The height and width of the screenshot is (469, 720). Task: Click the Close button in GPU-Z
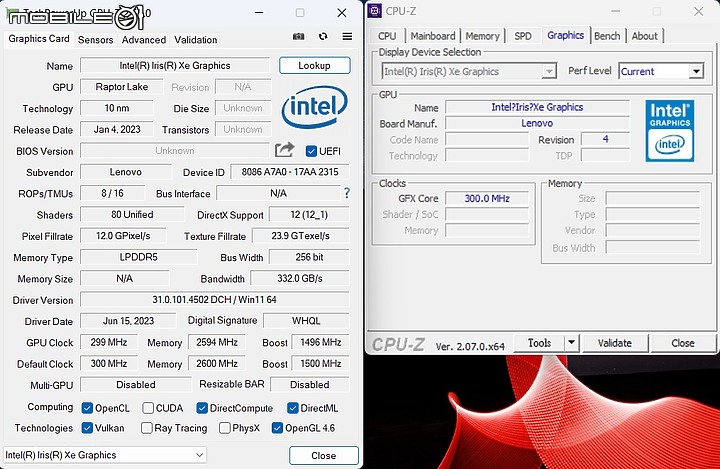(x=324, y=455)
